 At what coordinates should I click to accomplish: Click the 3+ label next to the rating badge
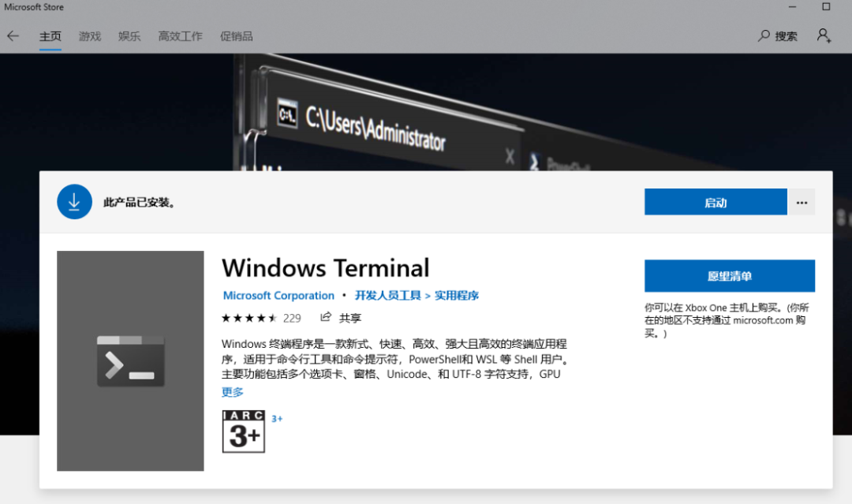pos(277,418)
